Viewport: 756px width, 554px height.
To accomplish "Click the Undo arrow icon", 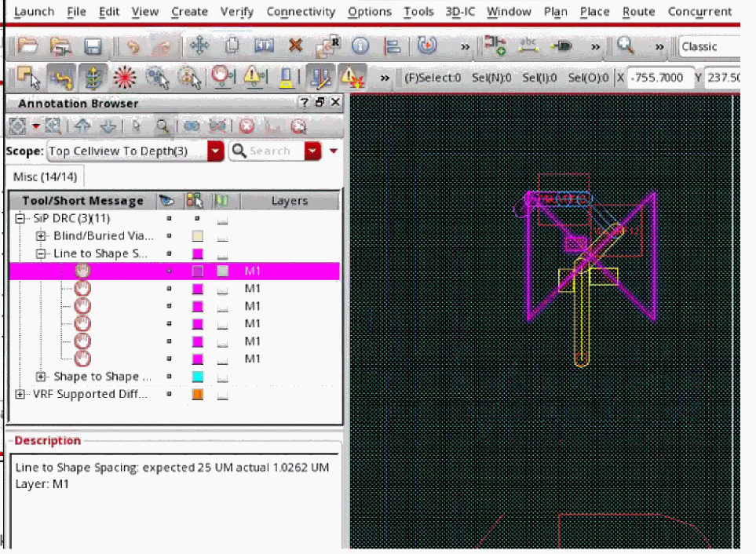I will click(133, 47).
